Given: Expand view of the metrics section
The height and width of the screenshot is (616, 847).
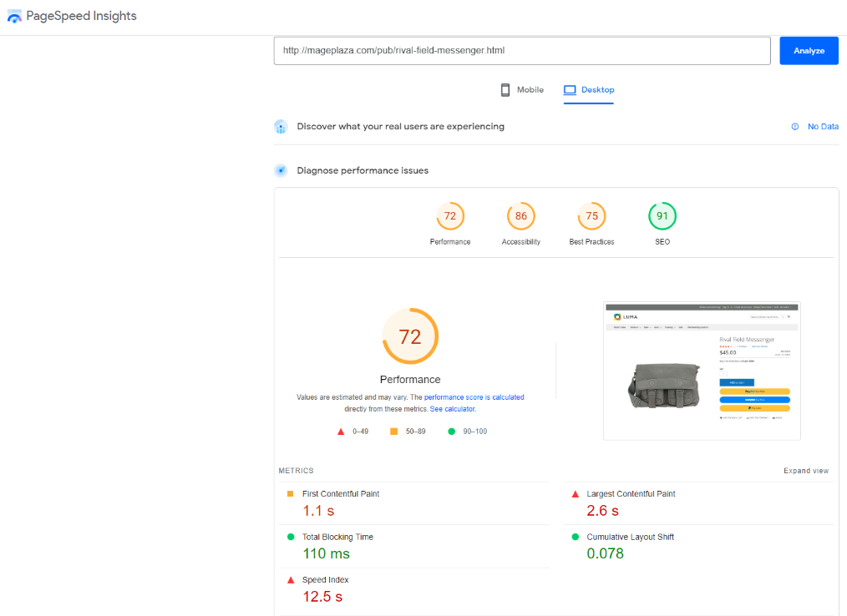Looking at the screenshot, I should pyautogui.click(x=805, y=471).
